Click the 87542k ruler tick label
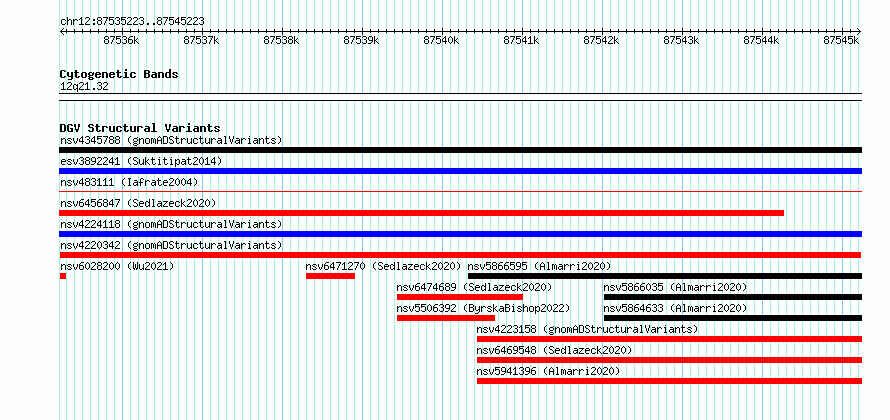This screenshot has height=420, width=890. [601, 40]
